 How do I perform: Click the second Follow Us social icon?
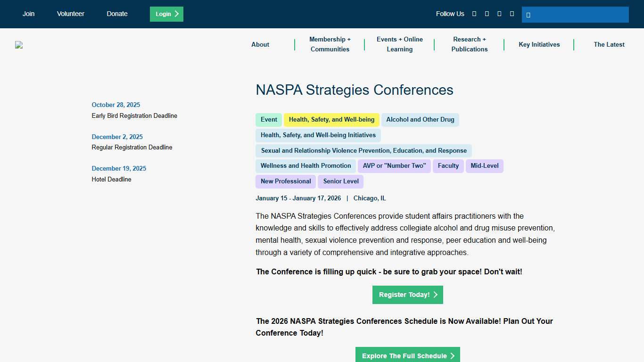pos(487,14)
